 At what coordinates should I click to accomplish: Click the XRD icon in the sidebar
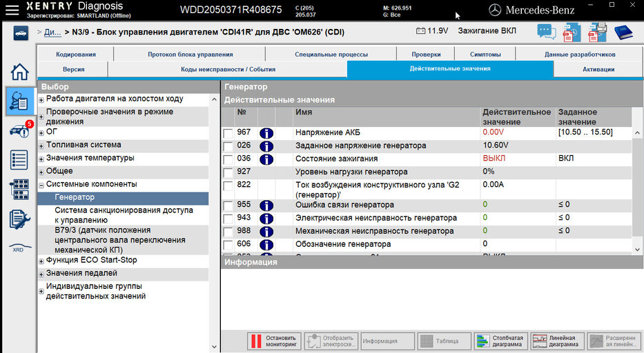tap(19, 248)
